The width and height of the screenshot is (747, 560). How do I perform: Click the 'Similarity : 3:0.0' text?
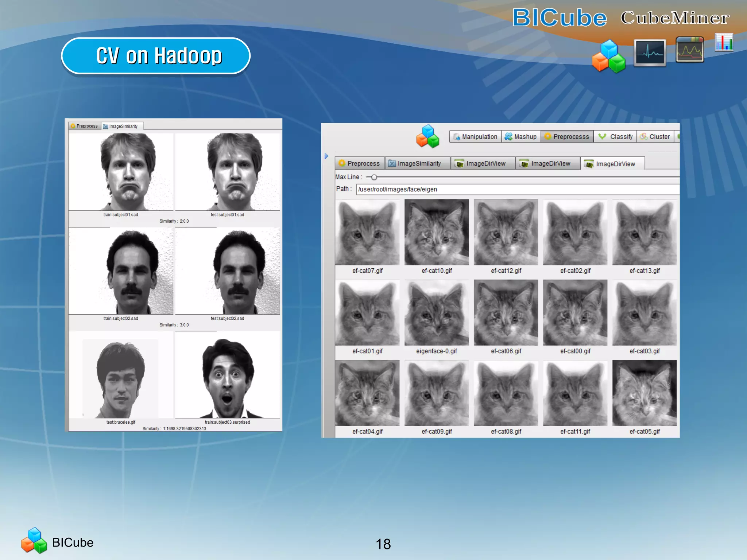point(174,325)
